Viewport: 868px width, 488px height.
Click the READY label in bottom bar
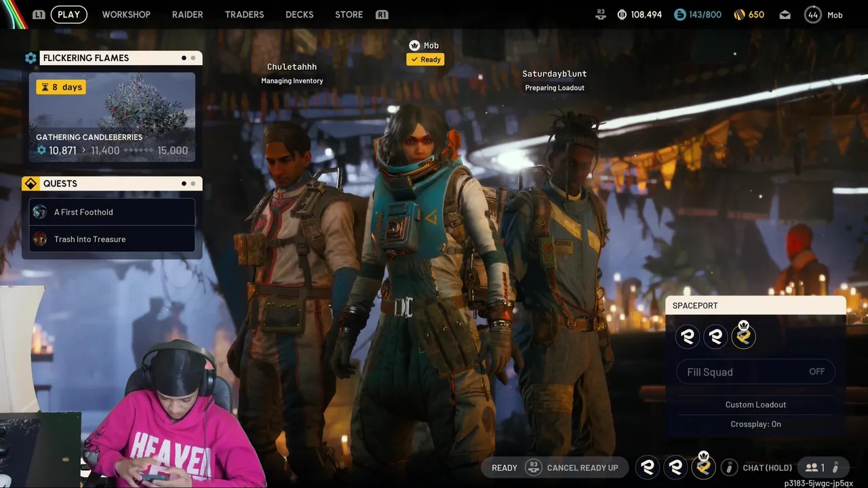[x=504, y=468]
